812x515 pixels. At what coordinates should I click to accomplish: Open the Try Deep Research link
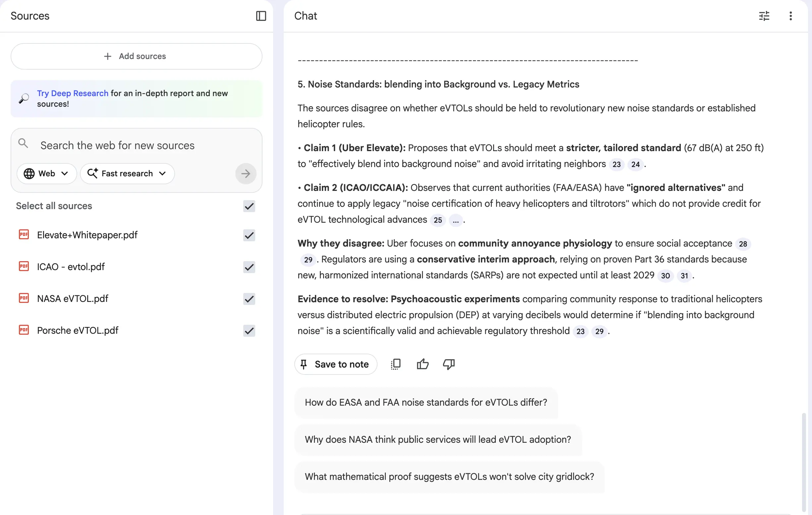(x=73, y=93)
